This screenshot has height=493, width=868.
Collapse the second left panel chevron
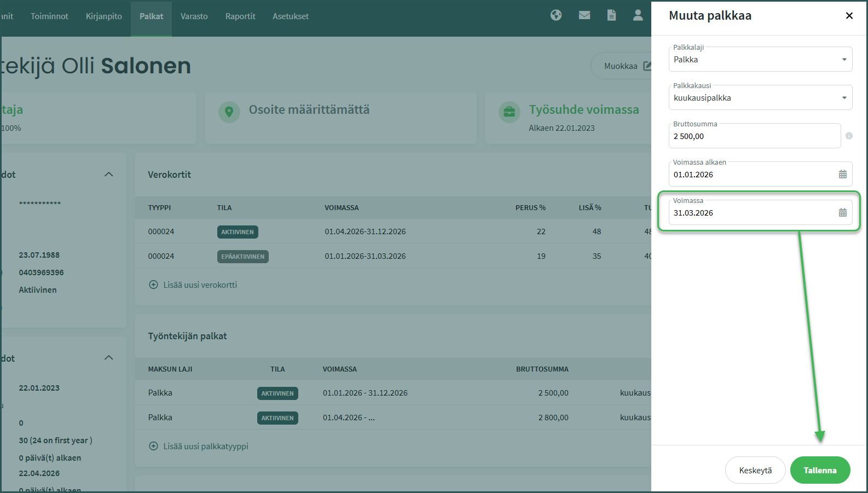click(x=109, y=358)
